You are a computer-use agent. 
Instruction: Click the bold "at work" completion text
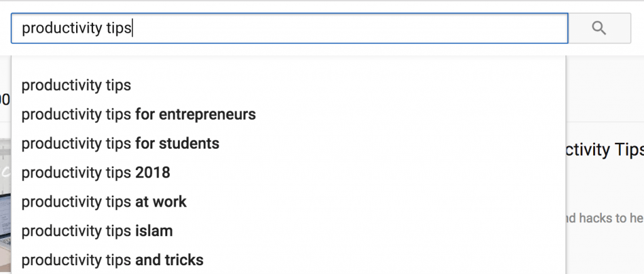[x=161, y=202]
